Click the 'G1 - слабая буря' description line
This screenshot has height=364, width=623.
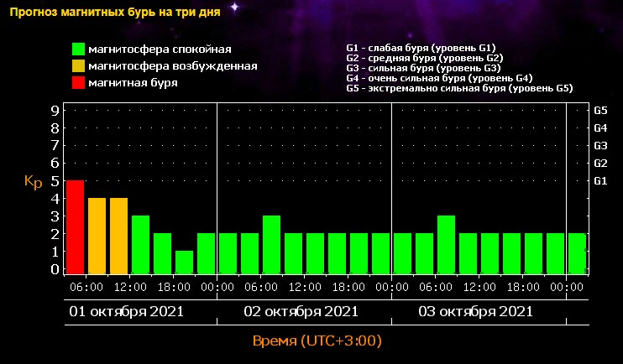pyautogui.click(x=421, y=49)
